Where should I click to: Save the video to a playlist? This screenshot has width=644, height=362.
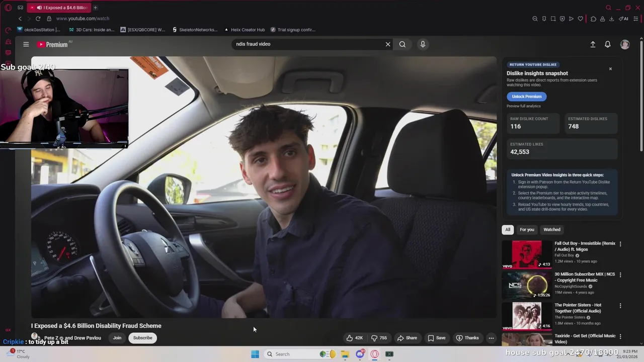point(436,338)
